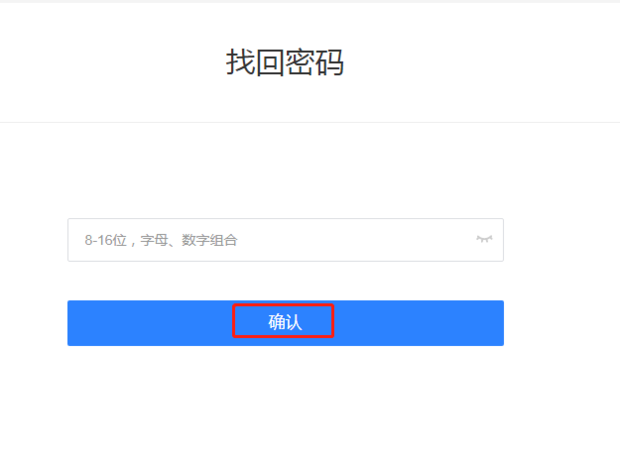
Task: Click the hidden-password eye icon
Action: pos(484,239)
